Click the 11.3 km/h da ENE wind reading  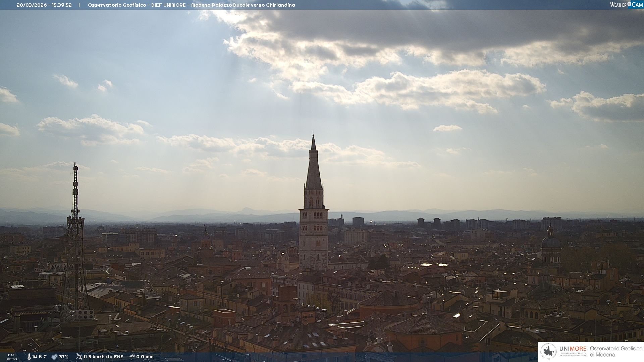tap(103, 357)
